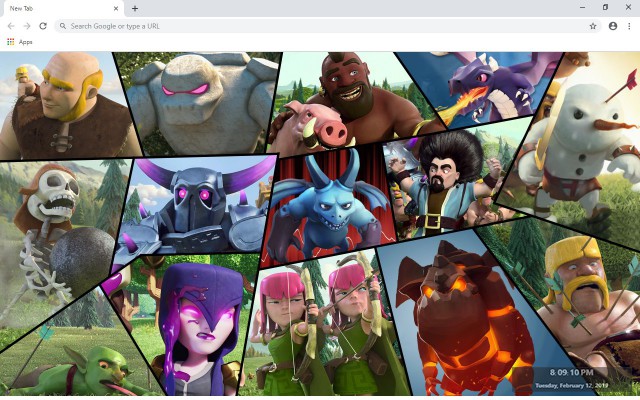Click the back navigation arrow
The height and width of the screenshot is (400, 640).
click(11, 26)
